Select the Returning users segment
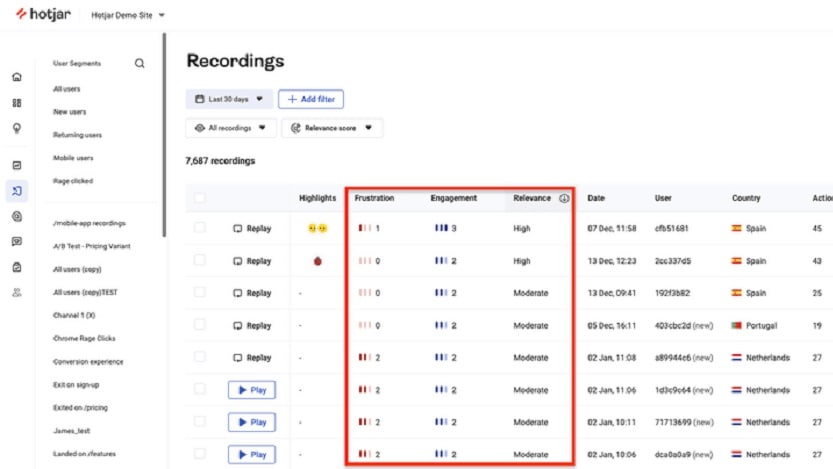Image resolution: width=833 pixels, height=469 pixels. pyautogui.click(x=78, y=135)
